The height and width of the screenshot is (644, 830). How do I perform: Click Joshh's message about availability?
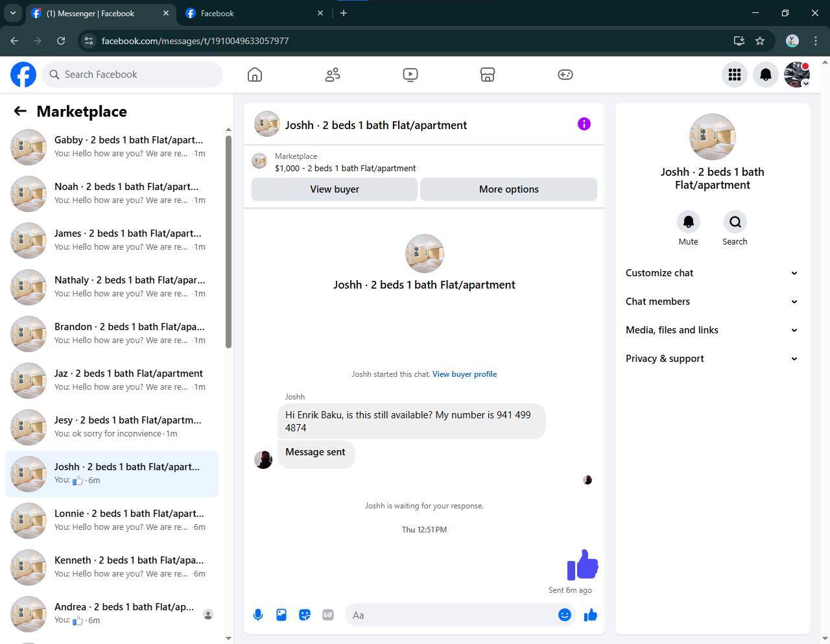pos(411,422)
